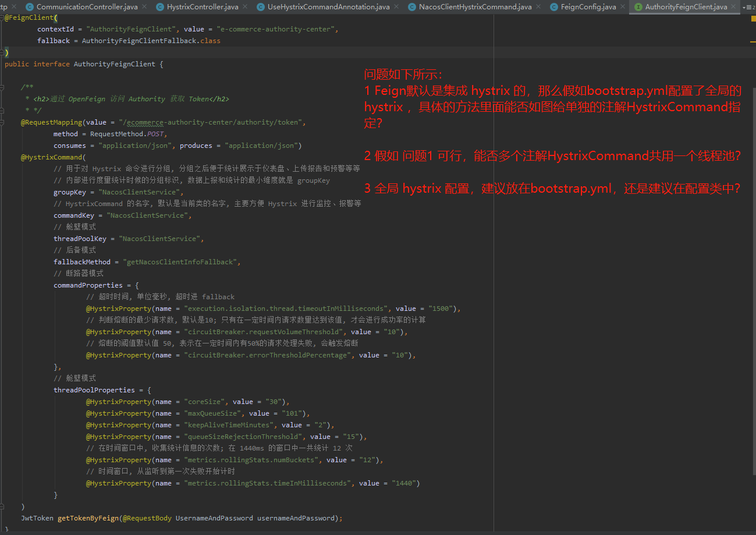Click the "queueSizeRejectionThreshold" property name
Image resolution: width=756 pixels, height=535 pixels.
[242, 437]
